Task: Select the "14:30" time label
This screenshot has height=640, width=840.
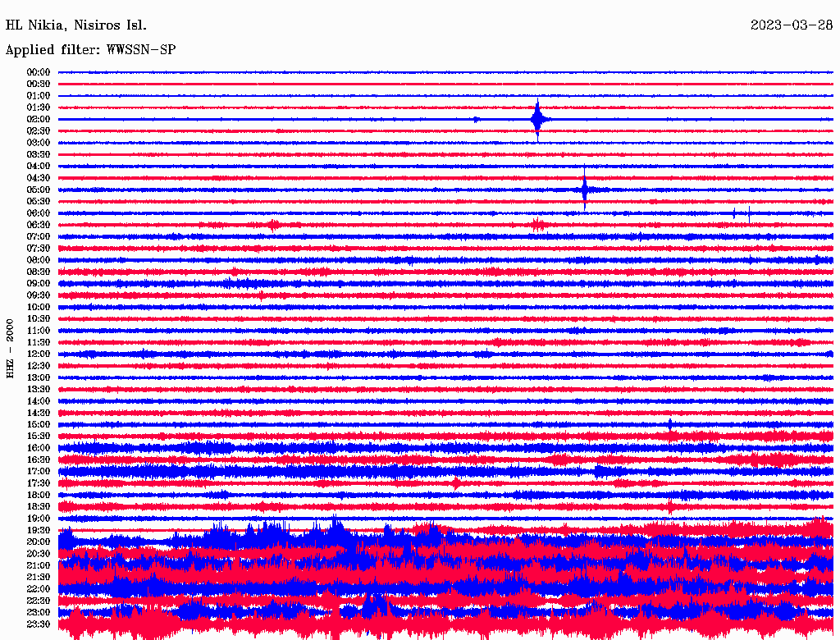Action: coord(38,413)
